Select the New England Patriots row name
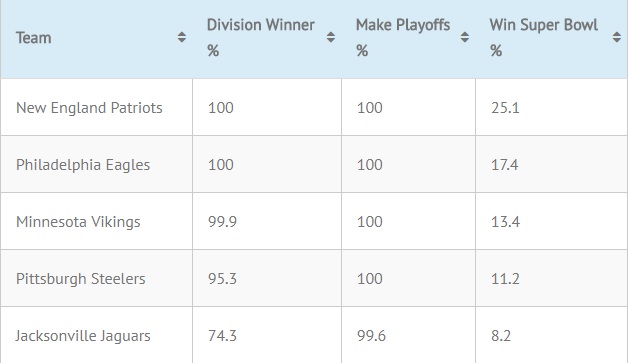 [89, 108]
